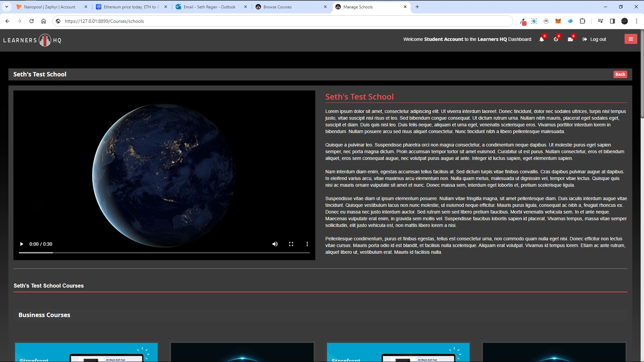Click the video progress bar
Screen dimensions: 644x362
[164, 252]
